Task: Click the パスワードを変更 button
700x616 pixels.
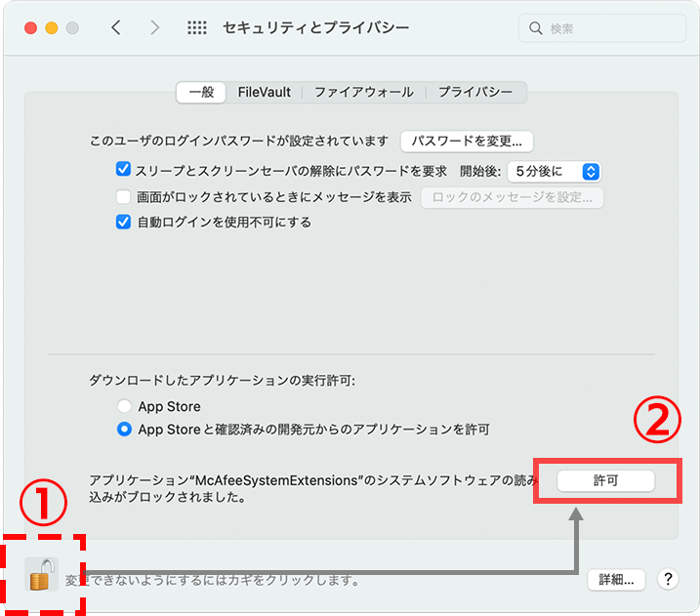Action: pyautogui.click(x=467, y=141)
